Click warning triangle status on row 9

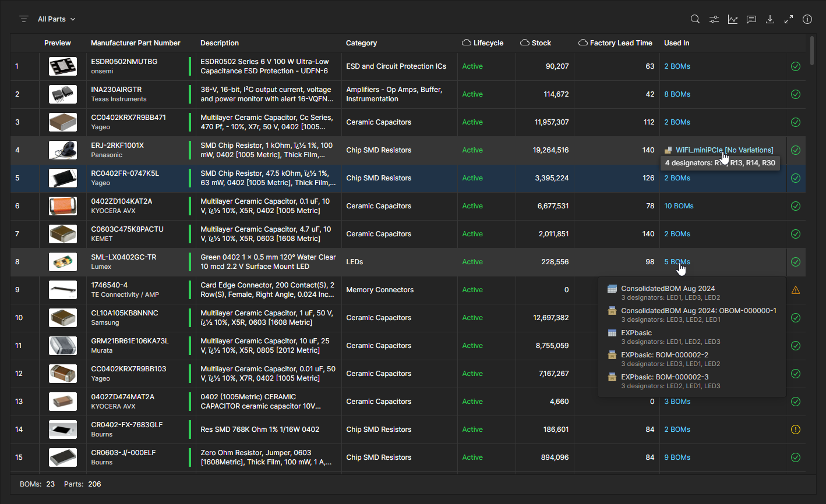[x=796, y=290]
